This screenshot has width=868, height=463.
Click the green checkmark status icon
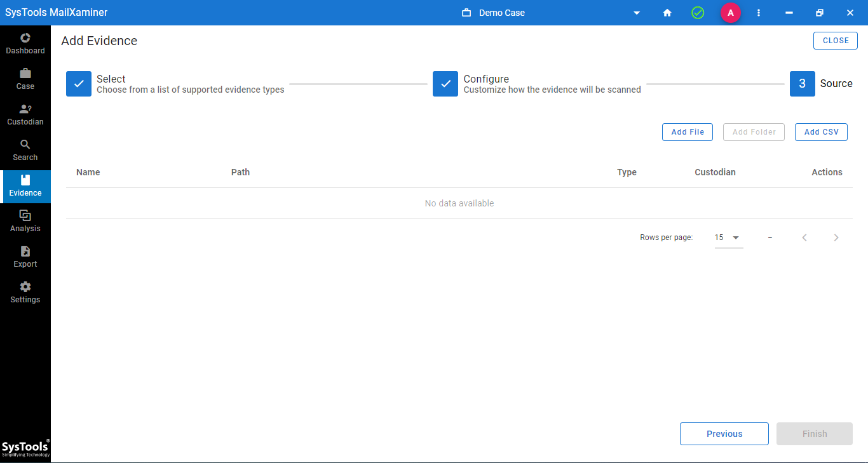point(698,13)
